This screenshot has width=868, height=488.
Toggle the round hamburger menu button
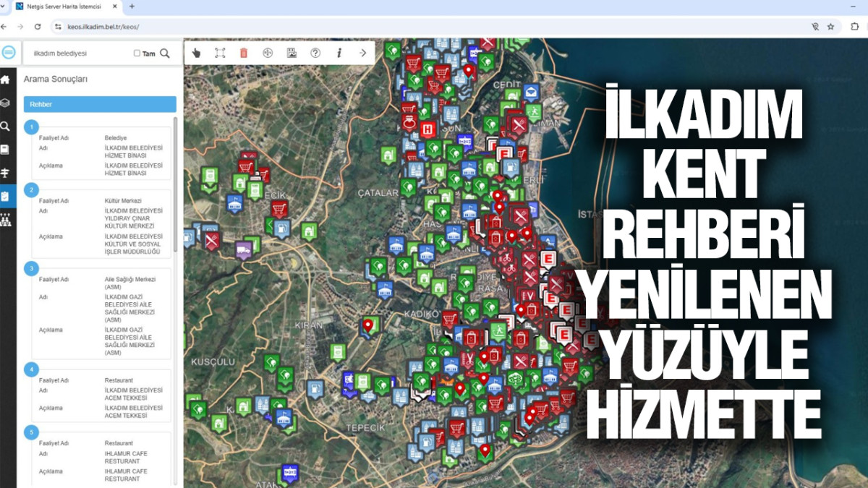(9, 53)
